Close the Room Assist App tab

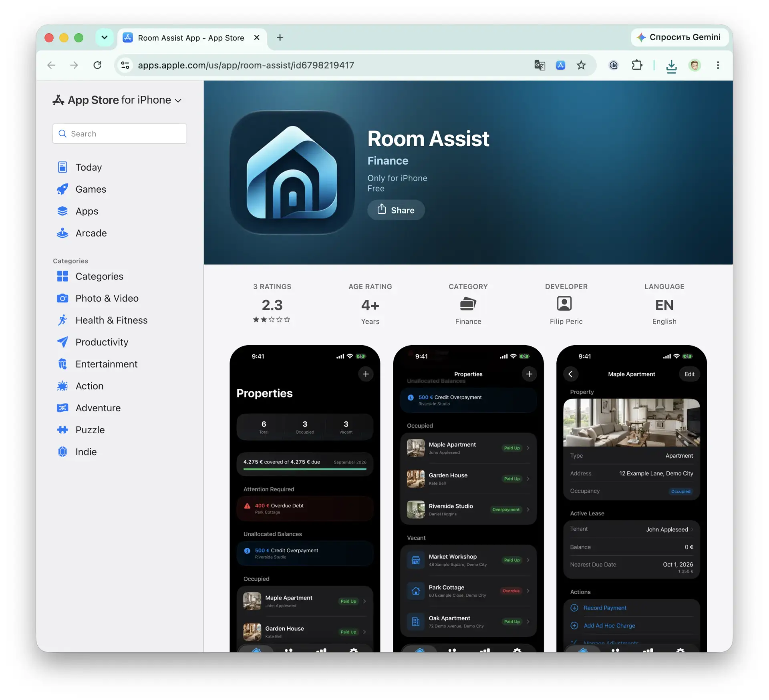(257, 38)
